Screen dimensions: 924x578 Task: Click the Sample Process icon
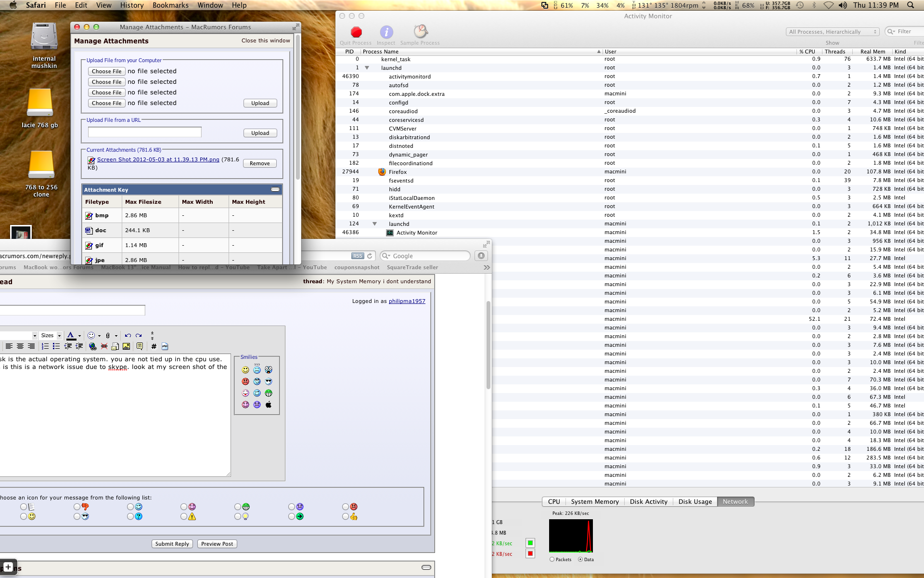(x=421, y=32)
